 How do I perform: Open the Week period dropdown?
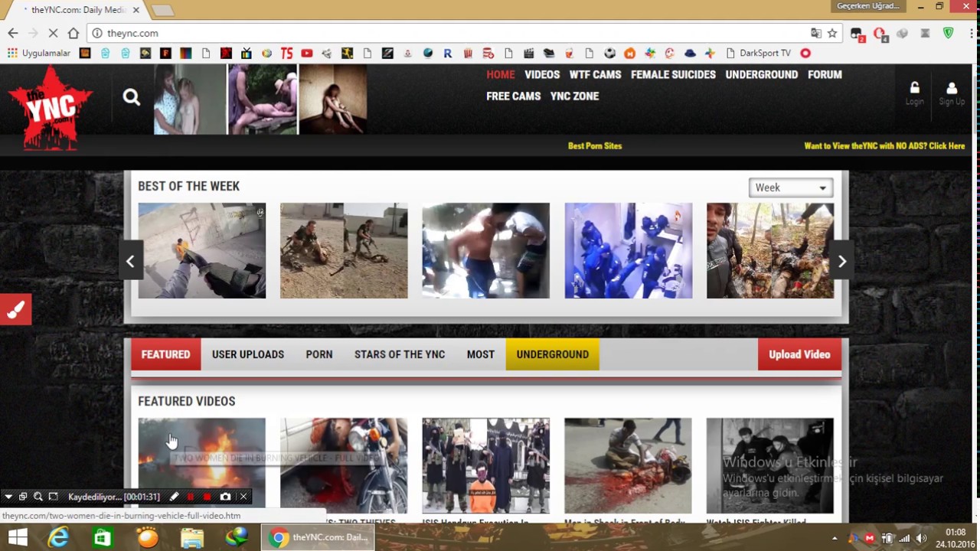(x=790, y=187)
